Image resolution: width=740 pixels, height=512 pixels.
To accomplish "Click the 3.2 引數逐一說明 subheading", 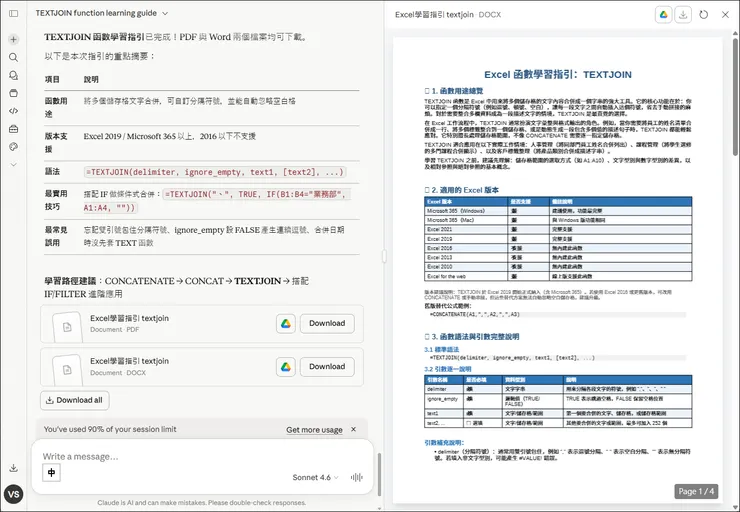I will 447,369.
